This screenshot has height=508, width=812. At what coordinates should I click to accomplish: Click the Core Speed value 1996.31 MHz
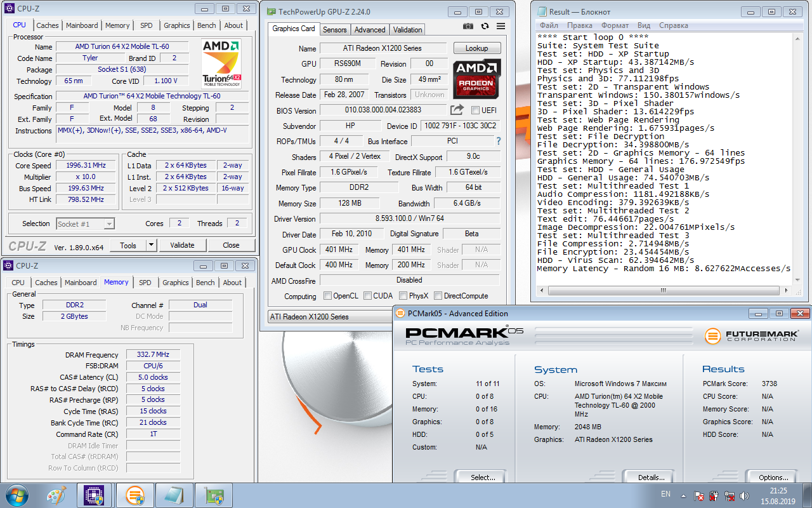coord(86,165)
